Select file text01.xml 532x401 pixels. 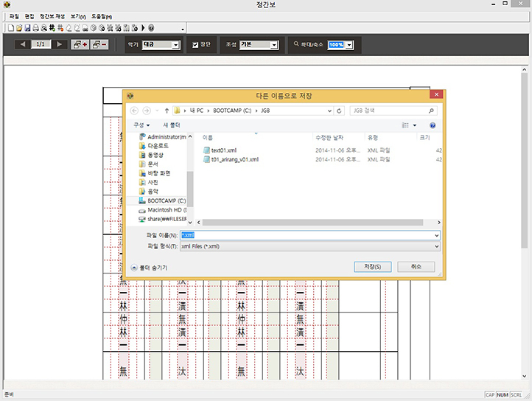pos(220,150)
